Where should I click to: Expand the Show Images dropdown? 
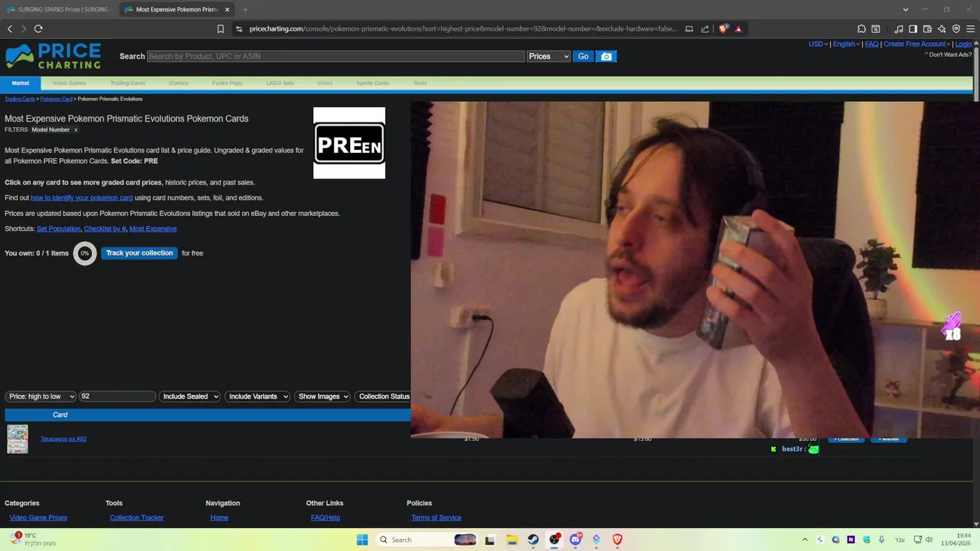coord(322,396)
